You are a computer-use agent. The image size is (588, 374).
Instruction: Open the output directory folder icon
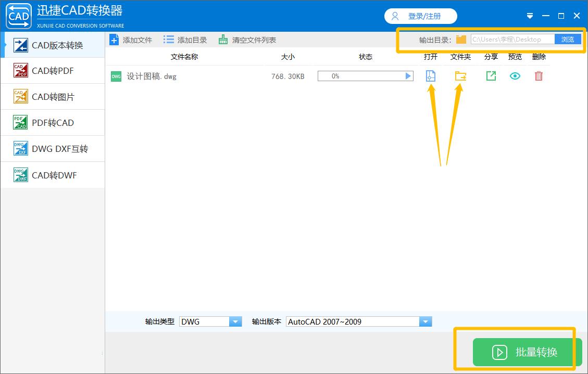tap(460, 38)
